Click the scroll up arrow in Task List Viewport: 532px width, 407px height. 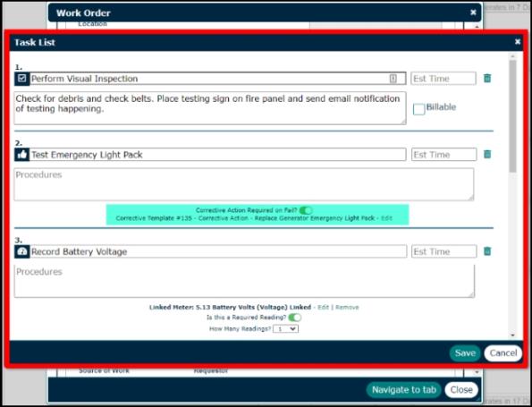(512, 56)
